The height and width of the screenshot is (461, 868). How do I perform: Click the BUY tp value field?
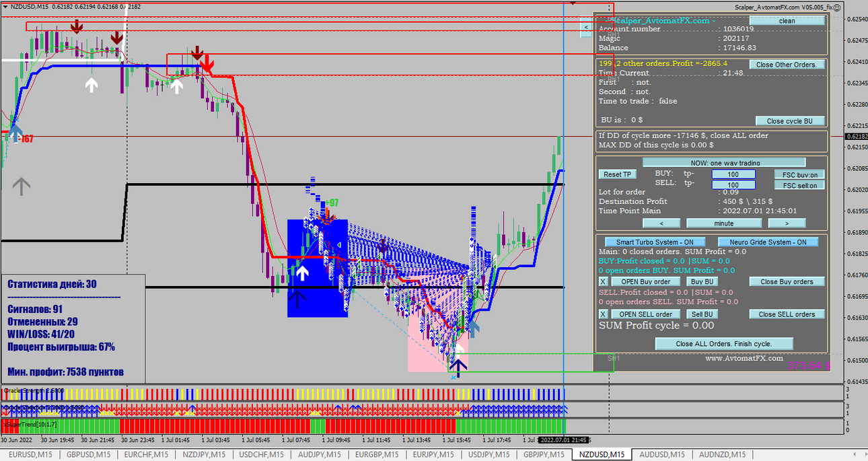pyautogui.click(x=733, y=174)
